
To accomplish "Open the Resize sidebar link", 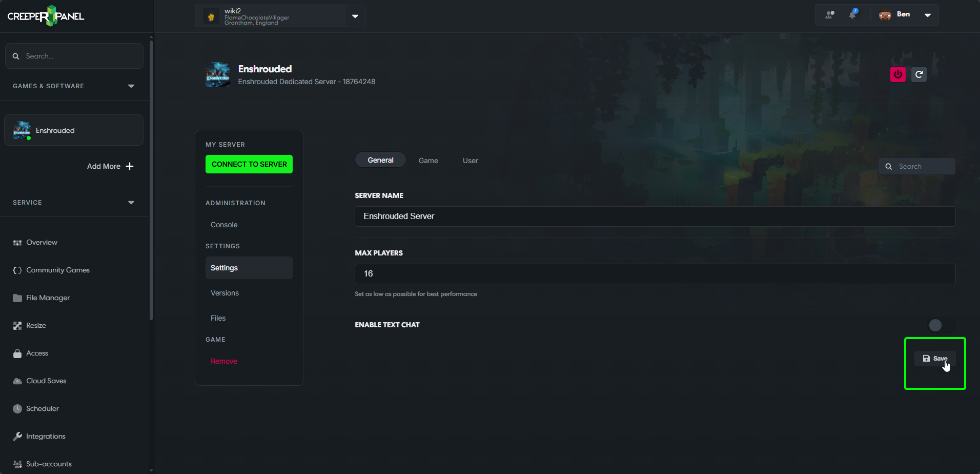I will coord(36,326).
